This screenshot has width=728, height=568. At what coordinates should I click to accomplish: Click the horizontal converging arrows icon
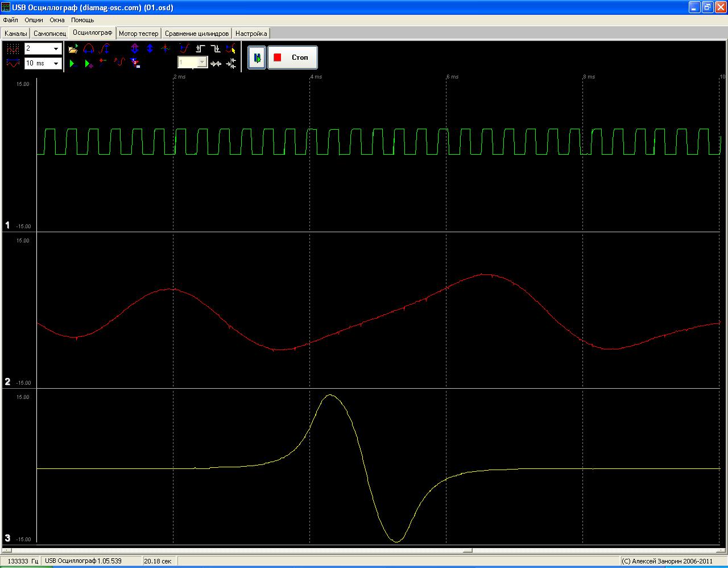point(216,64)
